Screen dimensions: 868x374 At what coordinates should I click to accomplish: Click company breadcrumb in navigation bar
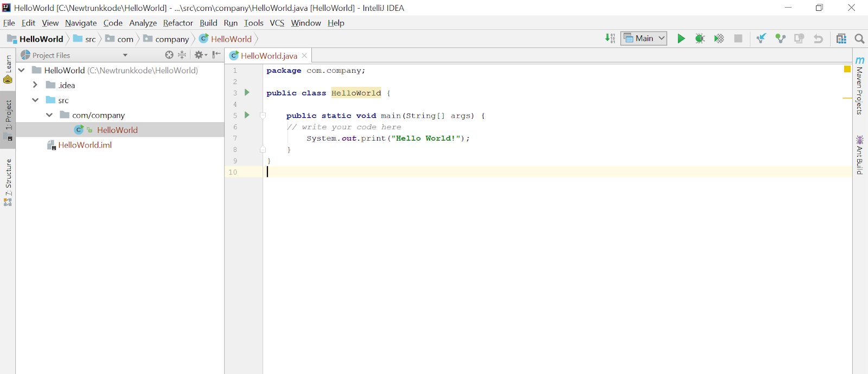coord(167,39)
